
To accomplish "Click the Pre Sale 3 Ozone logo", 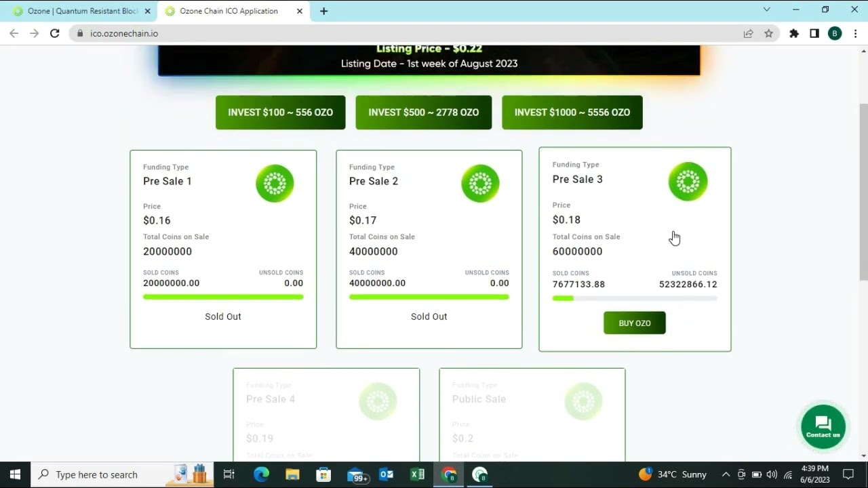I will [x=688, y=182].
